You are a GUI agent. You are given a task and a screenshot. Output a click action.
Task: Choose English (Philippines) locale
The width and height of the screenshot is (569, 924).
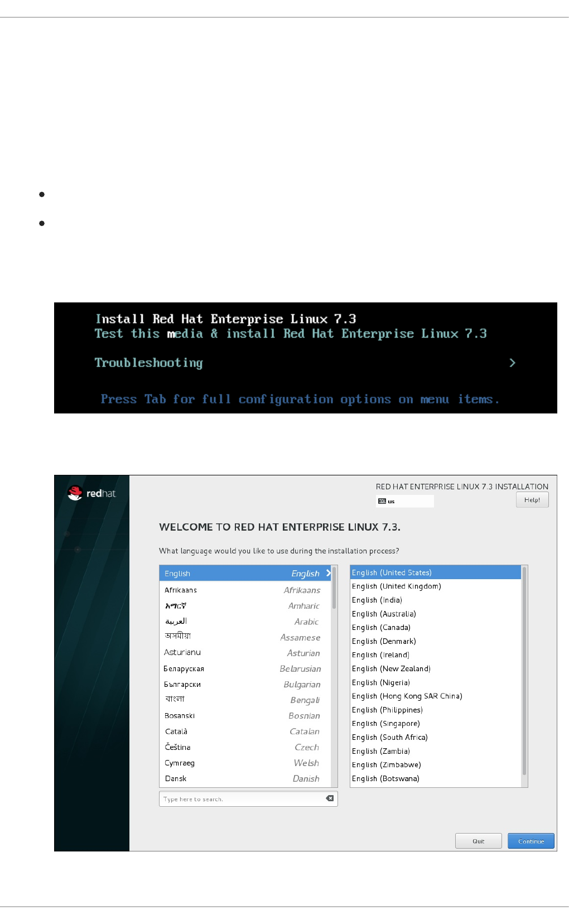436,710
